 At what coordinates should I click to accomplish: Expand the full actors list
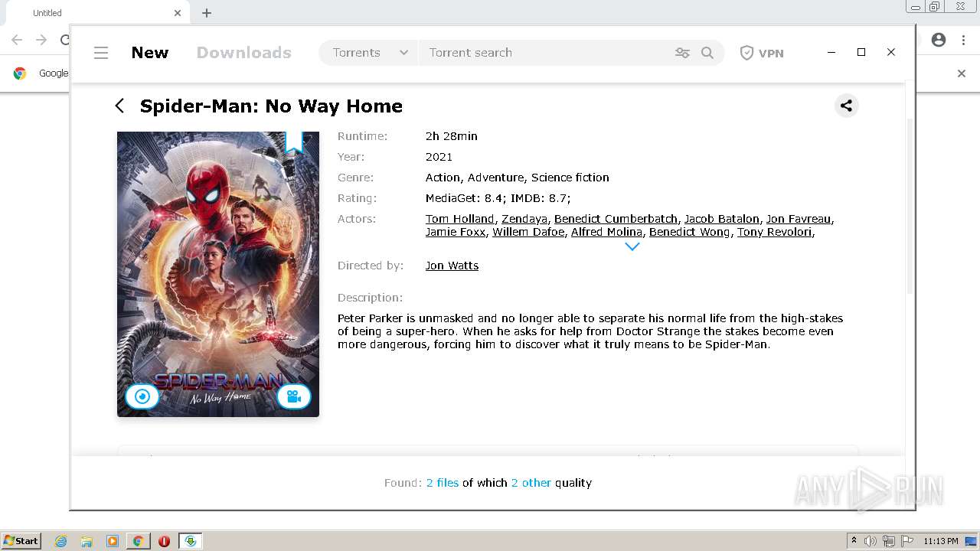(x=632, y=246)
